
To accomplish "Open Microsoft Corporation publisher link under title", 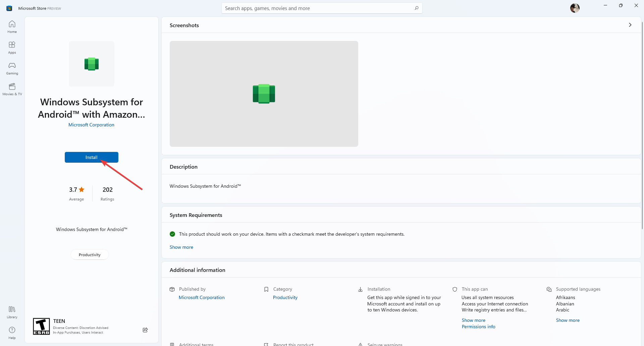I will 91,125.
